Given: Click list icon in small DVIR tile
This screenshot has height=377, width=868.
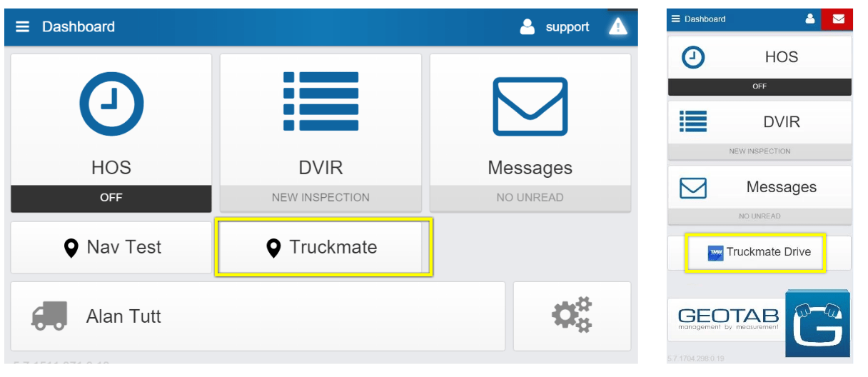Looking at the screenshot, I should 693,121.
